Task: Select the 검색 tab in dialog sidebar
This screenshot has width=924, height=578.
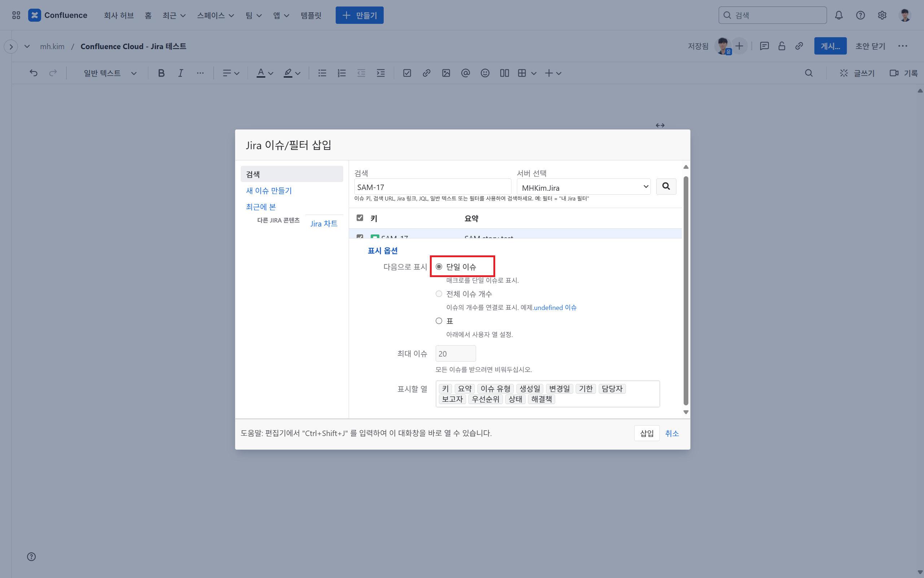Action: pyautogui.click(x=292, y=174)
